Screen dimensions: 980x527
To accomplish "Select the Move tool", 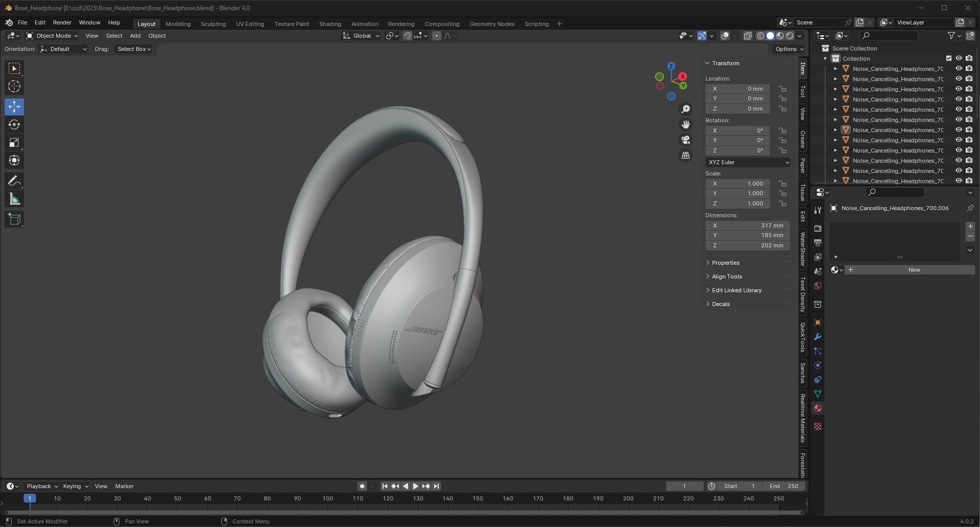I will coord(14,107).
